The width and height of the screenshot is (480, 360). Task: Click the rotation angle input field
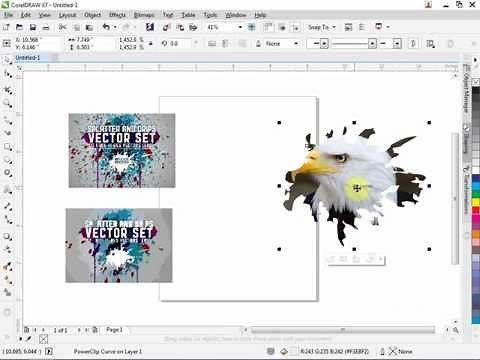(180, 44)
